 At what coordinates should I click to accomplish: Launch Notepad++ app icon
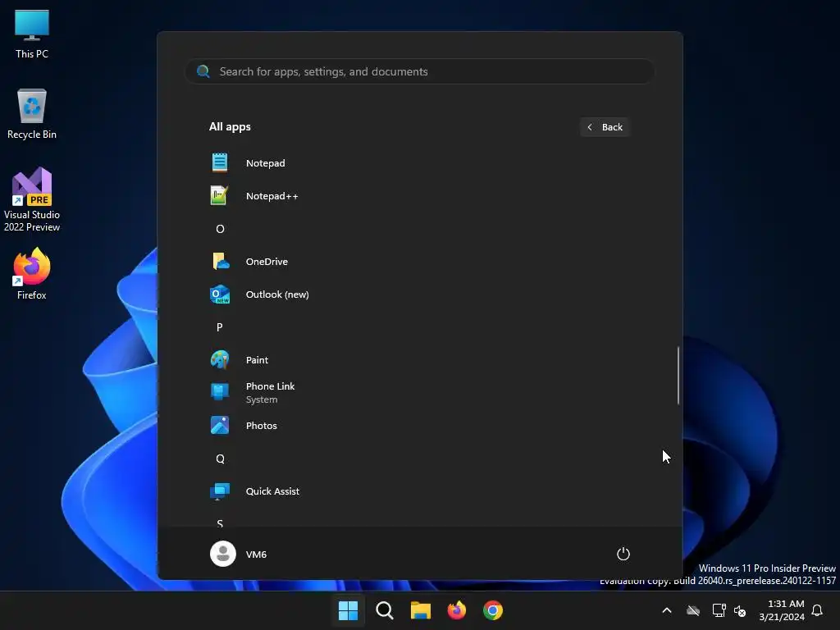[x=220, y=196]
